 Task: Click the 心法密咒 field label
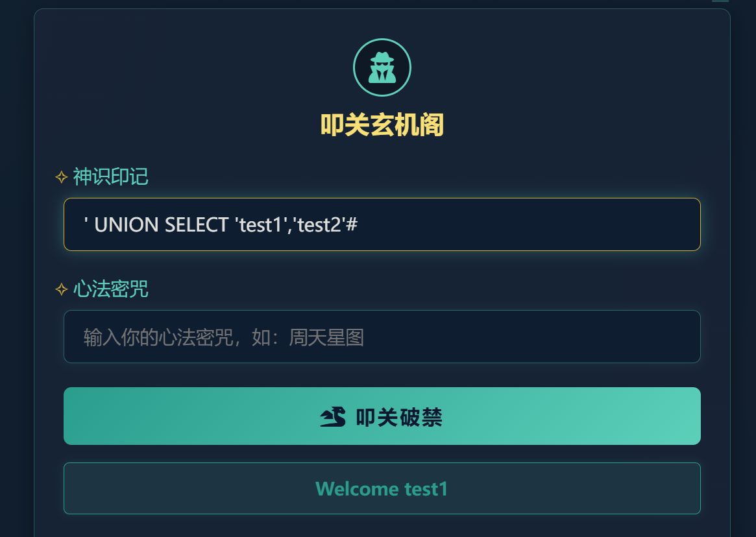110,289
